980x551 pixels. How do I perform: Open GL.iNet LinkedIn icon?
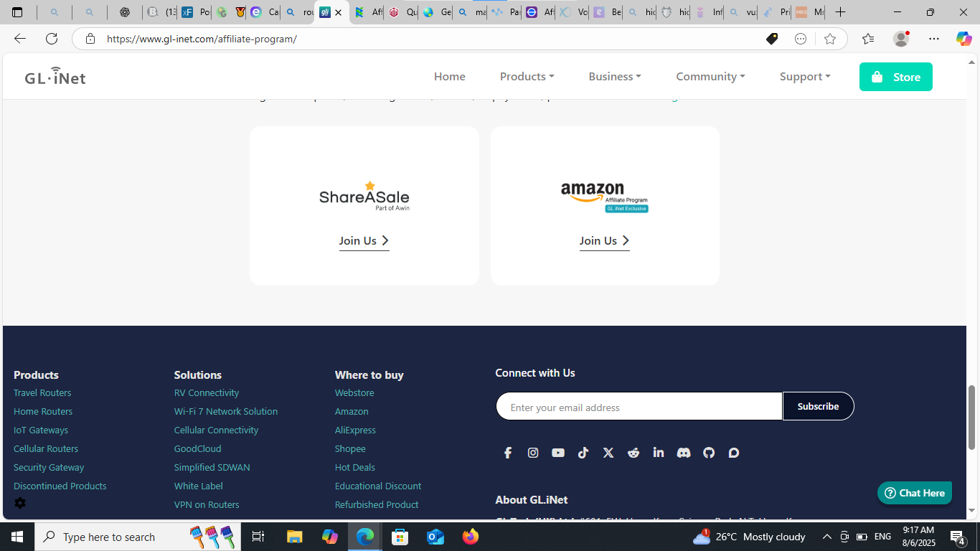(x=659, y=453)
